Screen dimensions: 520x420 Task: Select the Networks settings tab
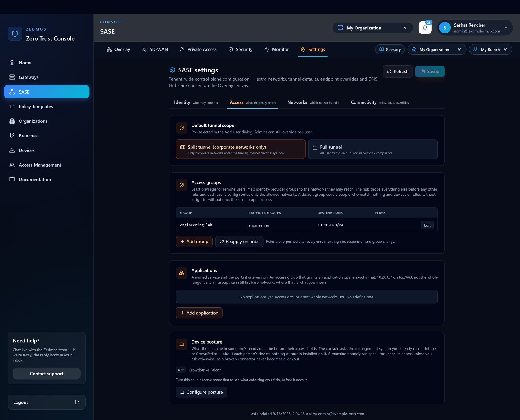click(313, 102)
